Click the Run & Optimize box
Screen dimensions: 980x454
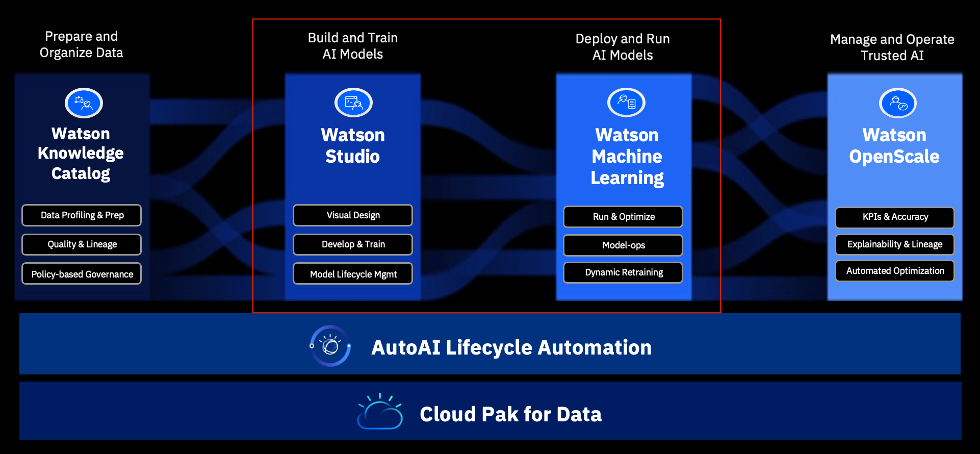point(623,217)
